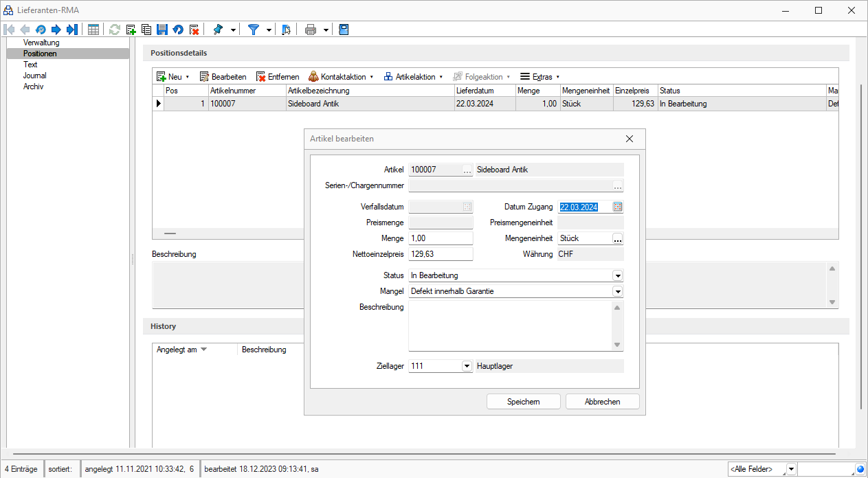This screenshot has height=478, width=868.
Task: Open the Mangel dropdown showing Defekt innerhalb Garantie
Action: 616,291
